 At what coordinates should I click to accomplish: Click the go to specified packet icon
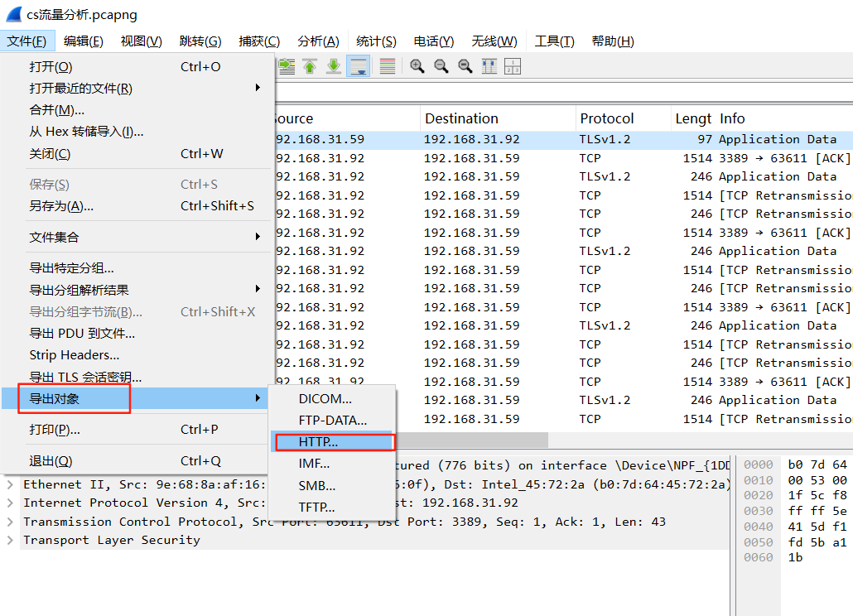287,66
